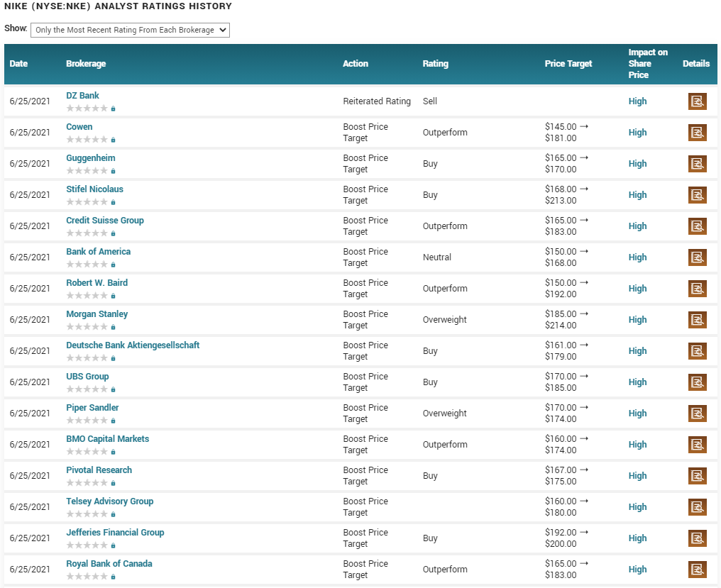Viewport: 721px width, 588px height.
Task: Select Jefferies price target $192.00 to $200.00
Action: (566, 538)
